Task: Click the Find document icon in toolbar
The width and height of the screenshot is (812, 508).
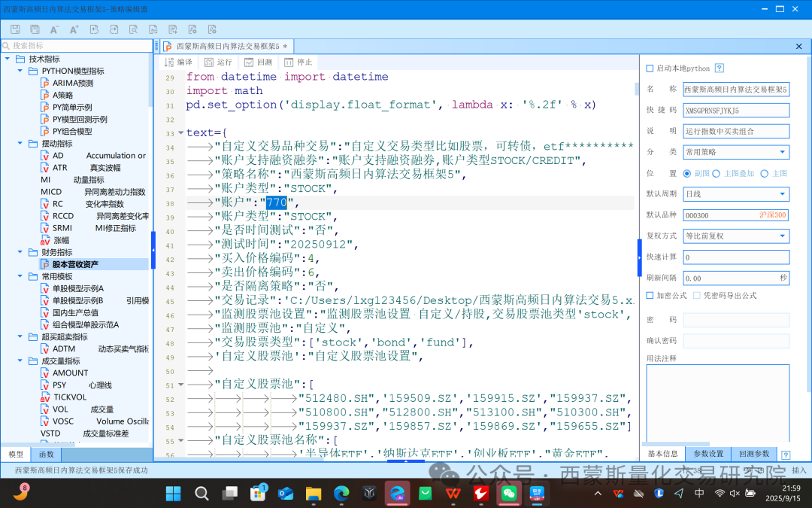Action: coord(133,29)
